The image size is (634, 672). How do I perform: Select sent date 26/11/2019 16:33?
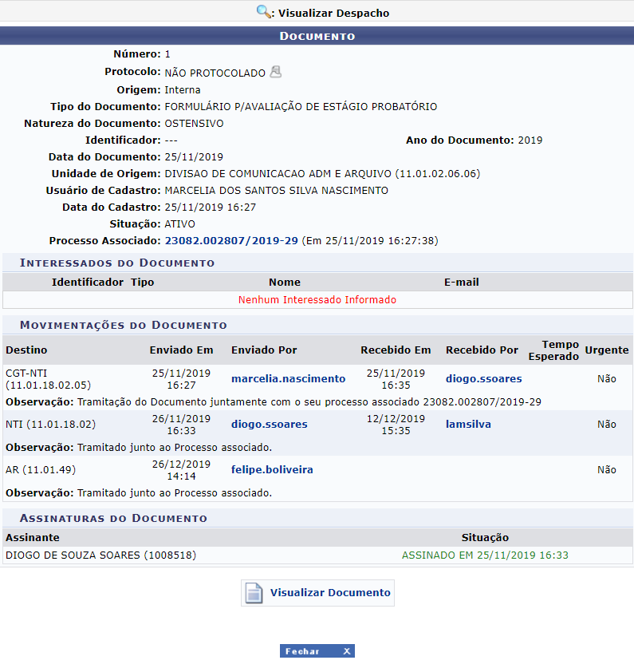tap(181, 425)
